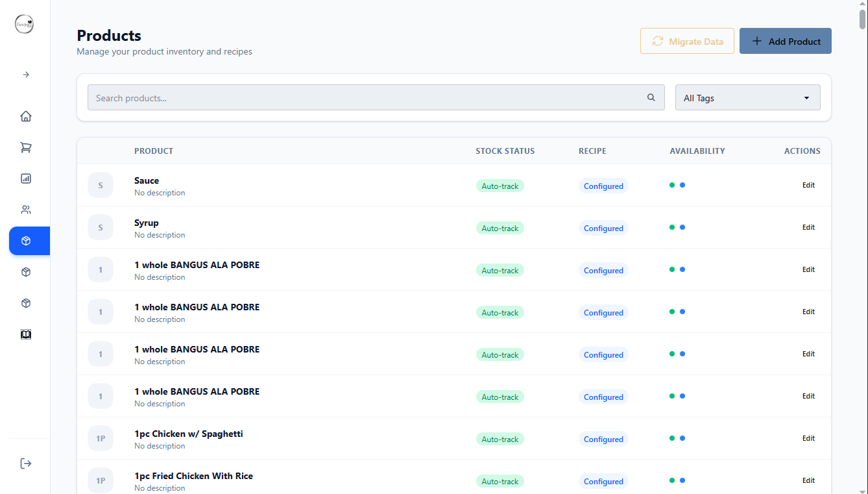
Task: Open the shopping cart icon in sidebar
Action: click(x=26, y=147)
